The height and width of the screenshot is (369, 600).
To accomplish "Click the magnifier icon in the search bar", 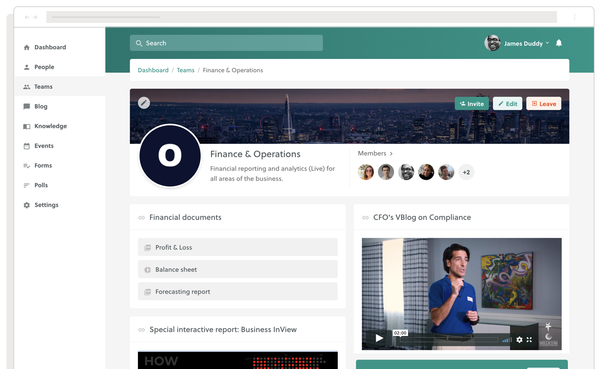I will pos(139,43).
